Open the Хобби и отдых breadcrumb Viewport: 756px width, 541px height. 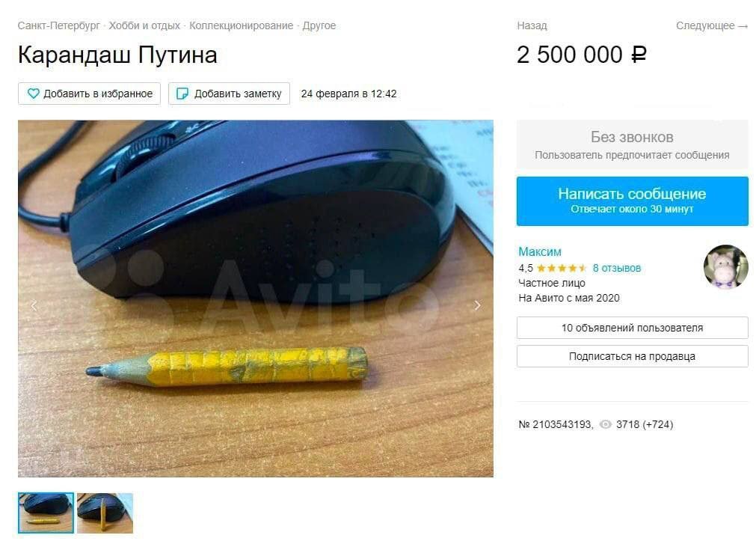tap(144, 25)
